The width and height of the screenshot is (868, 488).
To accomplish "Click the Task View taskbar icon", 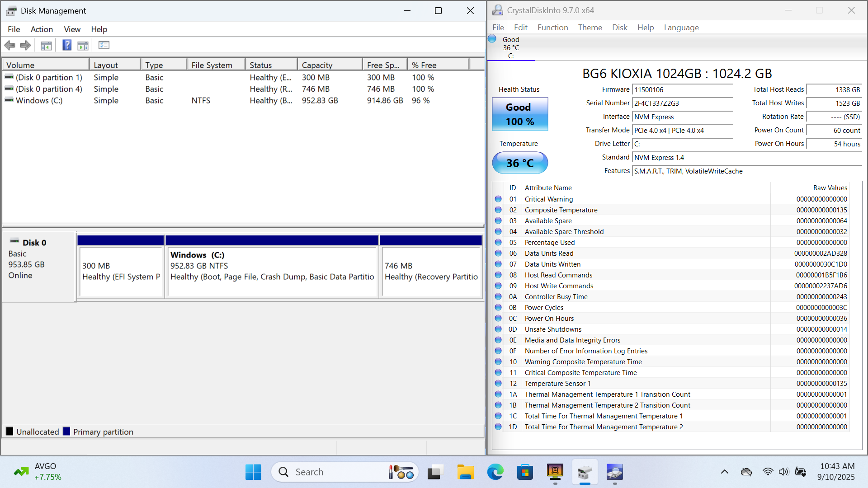I will click(x=434, y=472).
